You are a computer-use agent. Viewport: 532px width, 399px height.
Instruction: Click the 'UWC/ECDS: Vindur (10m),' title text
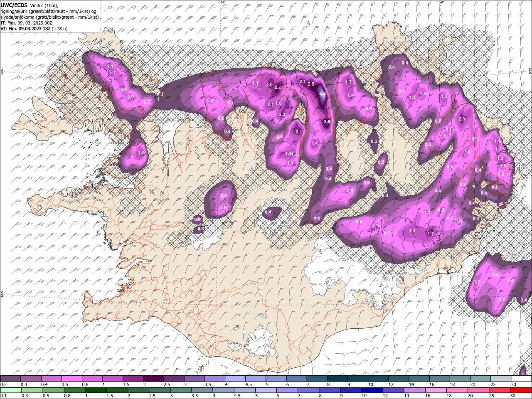pos(30,5)
